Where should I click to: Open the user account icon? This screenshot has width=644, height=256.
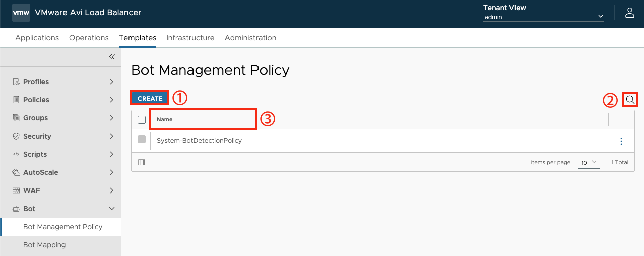coord(629,13)
